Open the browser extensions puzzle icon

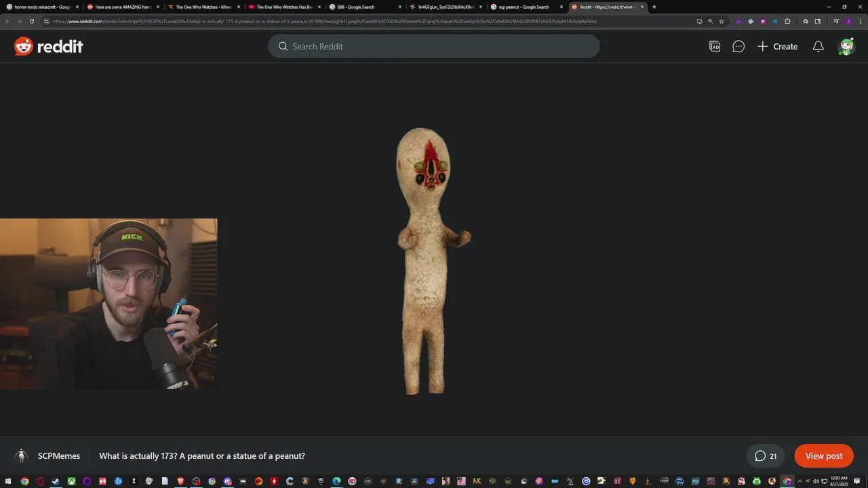(x=787, y=21)
